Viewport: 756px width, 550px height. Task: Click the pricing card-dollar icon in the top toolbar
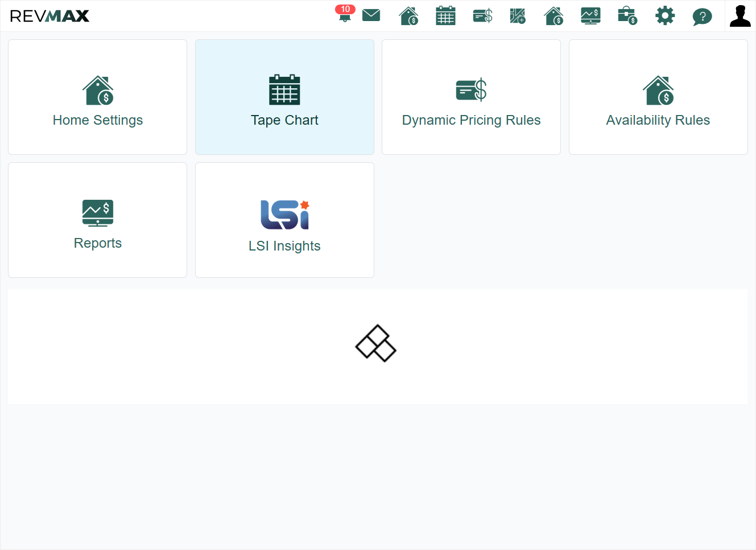coord(482,15)
